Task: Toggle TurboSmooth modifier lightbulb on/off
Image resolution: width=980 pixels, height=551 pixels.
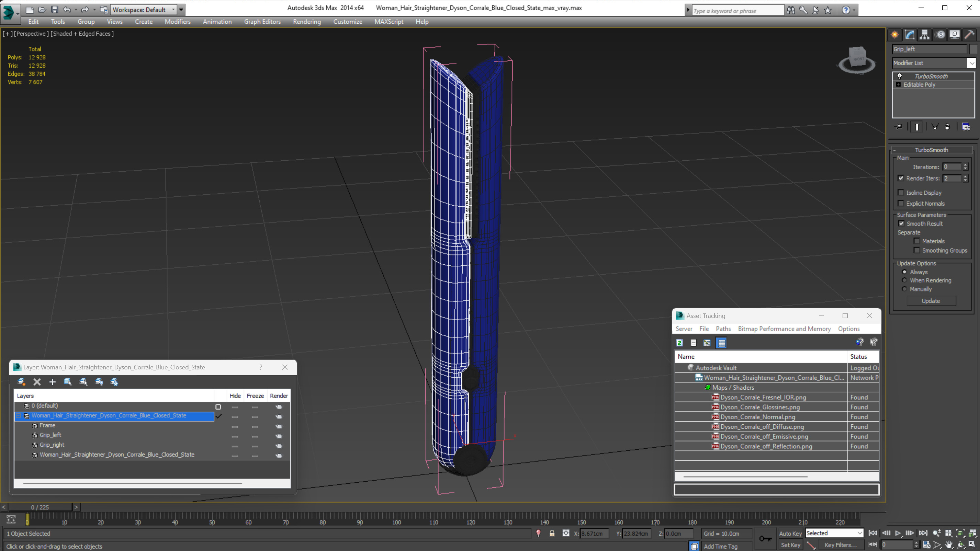Action: coord(900,76)
